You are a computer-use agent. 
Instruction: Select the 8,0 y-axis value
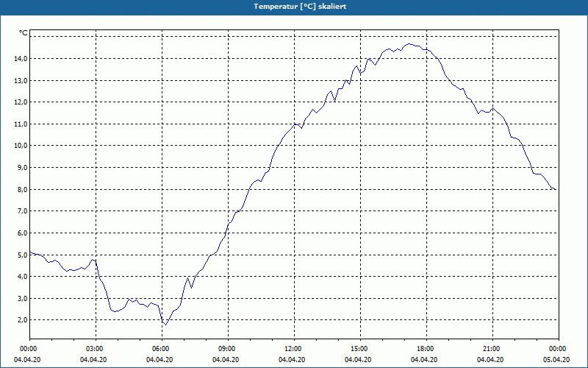[x=22, y=189]
